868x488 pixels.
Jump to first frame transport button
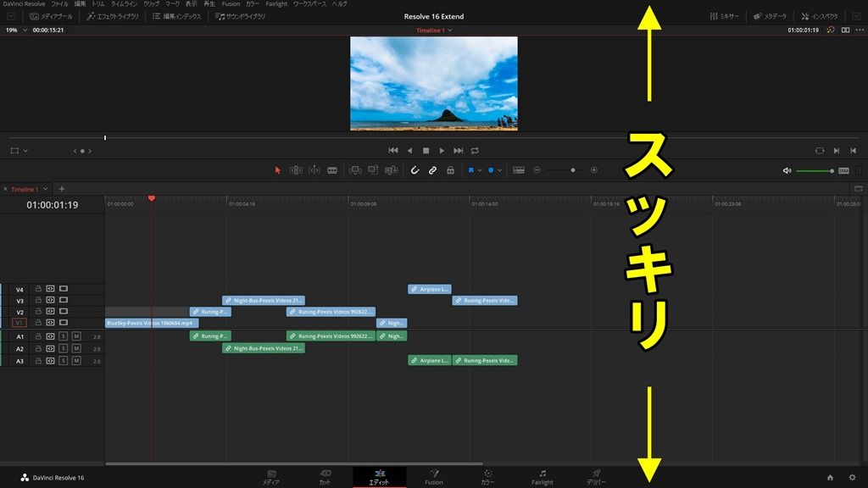pos(393,151)
